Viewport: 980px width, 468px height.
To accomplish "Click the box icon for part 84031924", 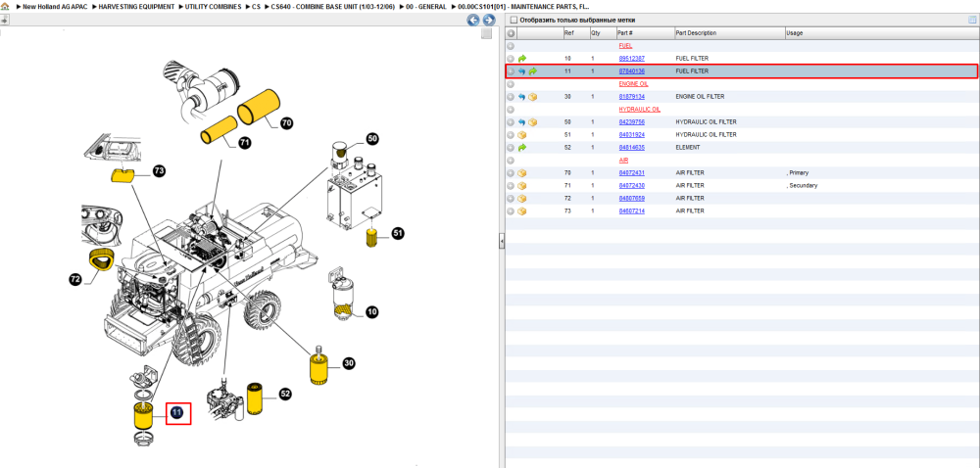I will pyautogui.click(x=522, y=135).
